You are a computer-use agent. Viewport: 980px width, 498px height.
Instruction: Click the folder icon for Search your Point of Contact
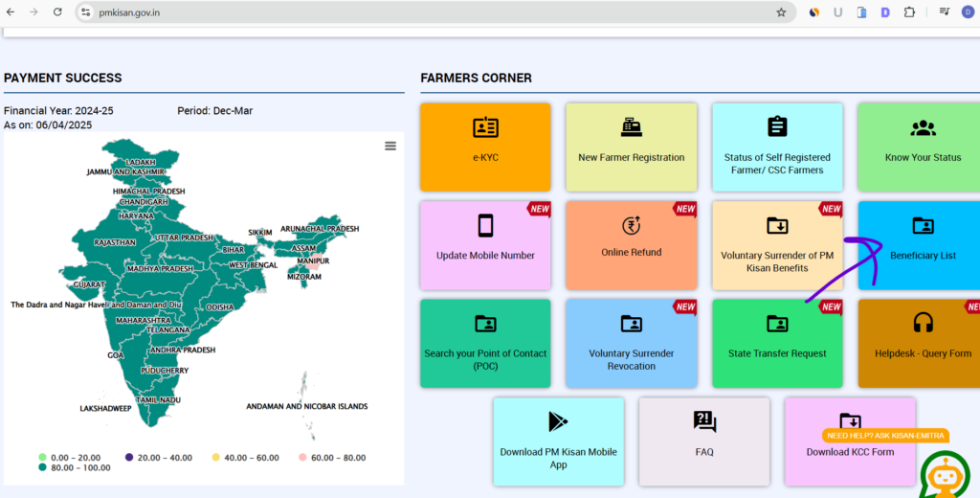(485, 324)
